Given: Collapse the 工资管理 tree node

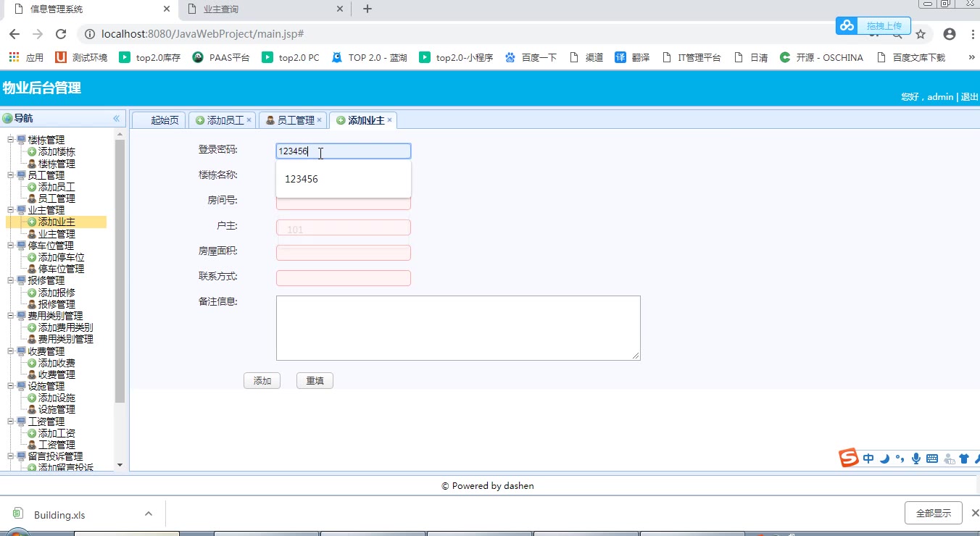Looking at the screenshot, I should [11, 421].
